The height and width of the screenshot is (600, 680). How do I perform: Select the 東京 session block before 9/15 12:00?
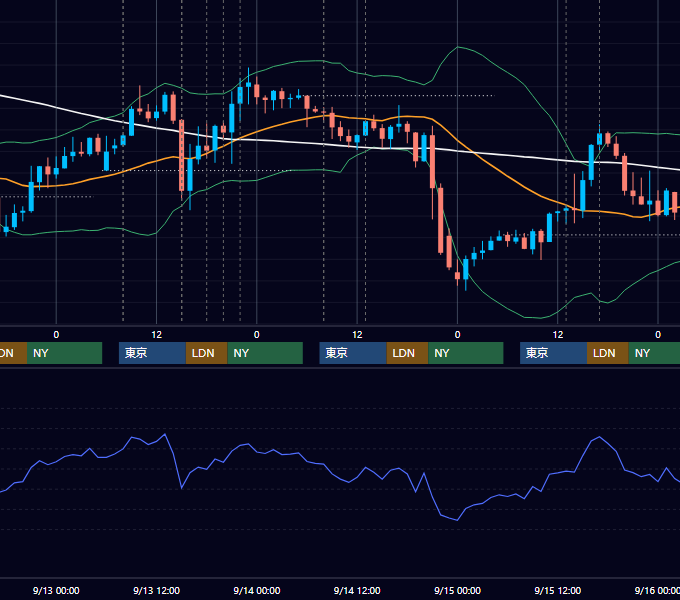click(553, 353)
